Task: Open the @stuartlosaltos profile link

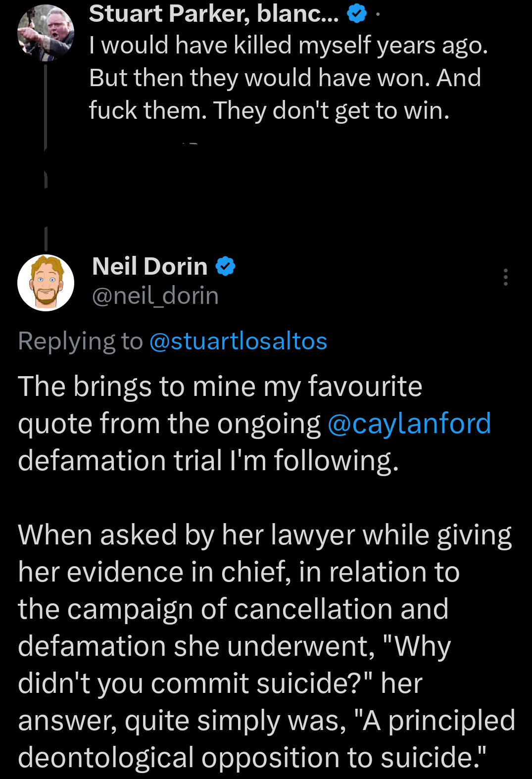Action: point(238,341)
